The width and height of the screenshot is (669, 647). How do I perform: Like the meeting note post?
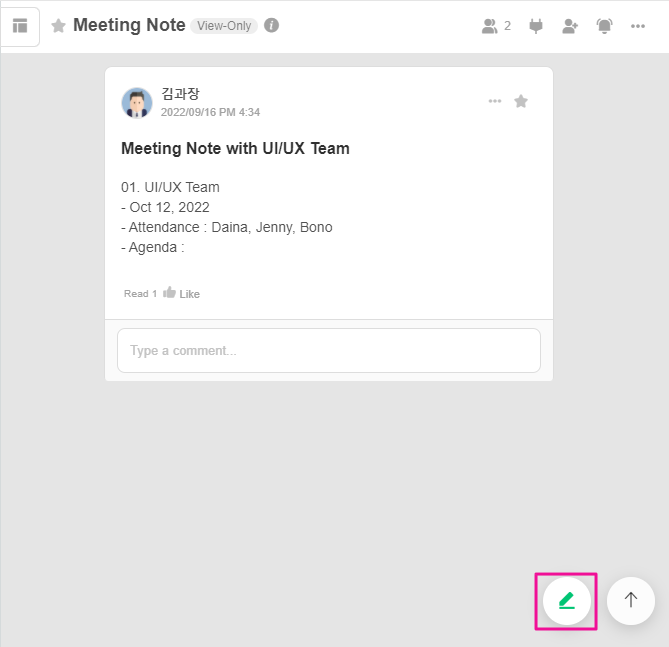tap(182, 293)
